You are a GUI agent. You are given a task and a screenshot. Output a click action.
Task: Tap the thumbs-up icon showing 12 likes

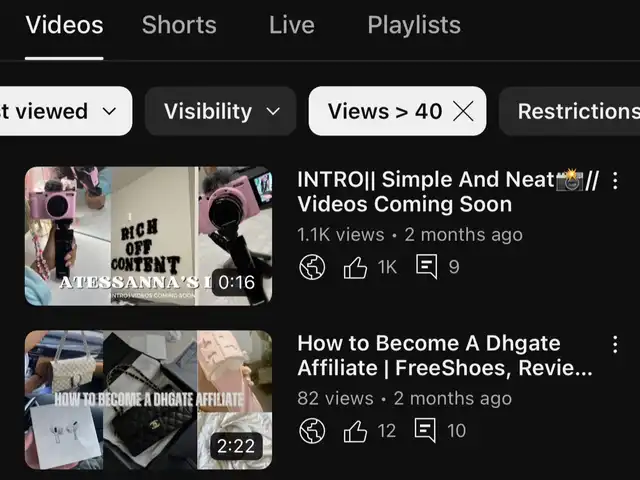point(355,431)
